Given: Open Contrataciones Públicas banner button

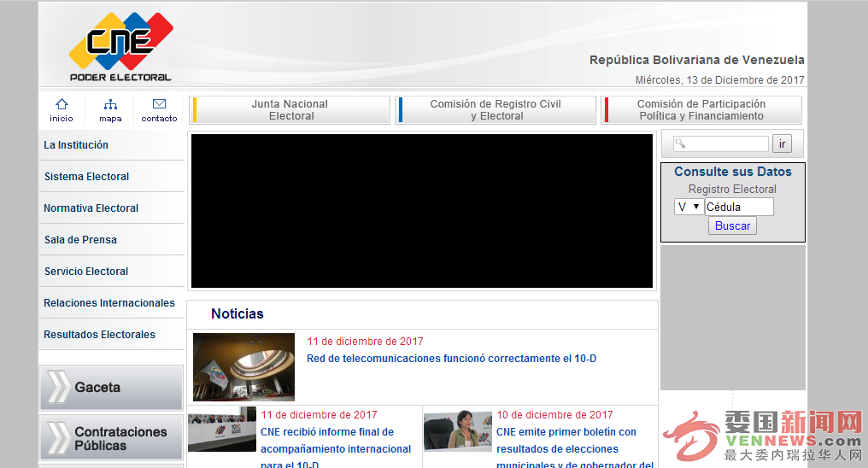Looking at the screenshot, I should pyautogui.click(x=111, y=437).
